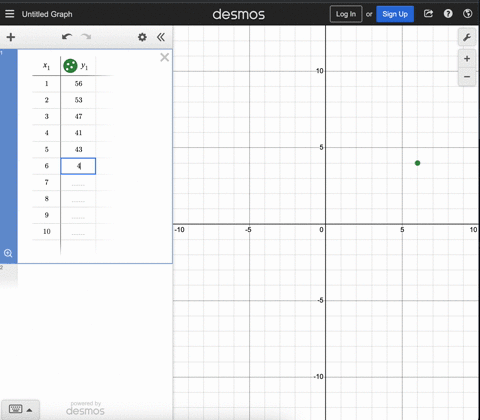
Task: Click the Add Item plus icon
Action: (x=11, y=37)
